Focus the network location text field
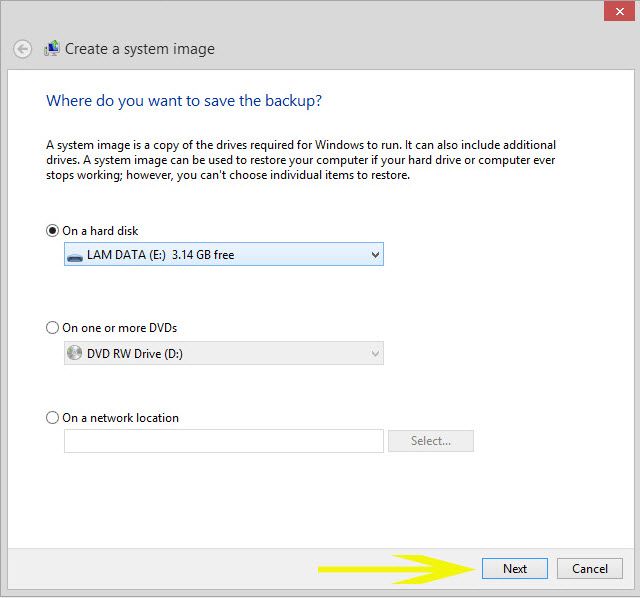The image size is (640, 598). (x=223, y=441)
